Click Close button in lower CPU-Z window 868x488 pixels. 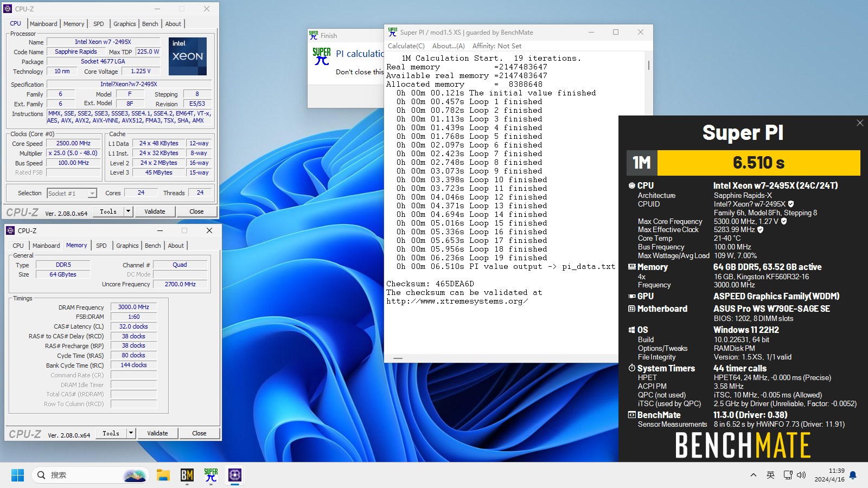click(x=199, y=433)
